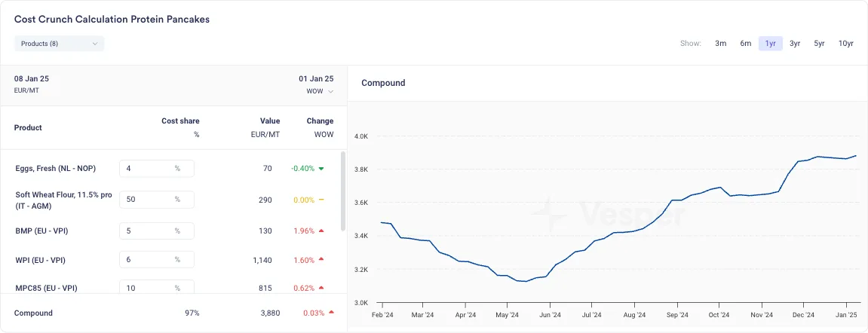Switch chart to 5yr range
Viewport: 868px width, 333px height.
pos(819,44)
